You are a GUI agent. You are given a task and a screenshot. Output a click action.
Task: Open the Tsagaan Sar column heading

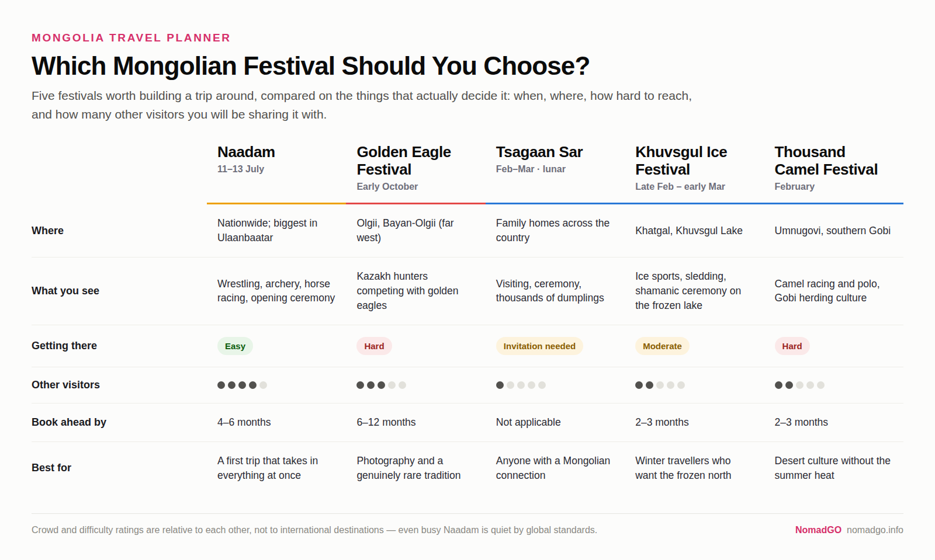[539, 152]
